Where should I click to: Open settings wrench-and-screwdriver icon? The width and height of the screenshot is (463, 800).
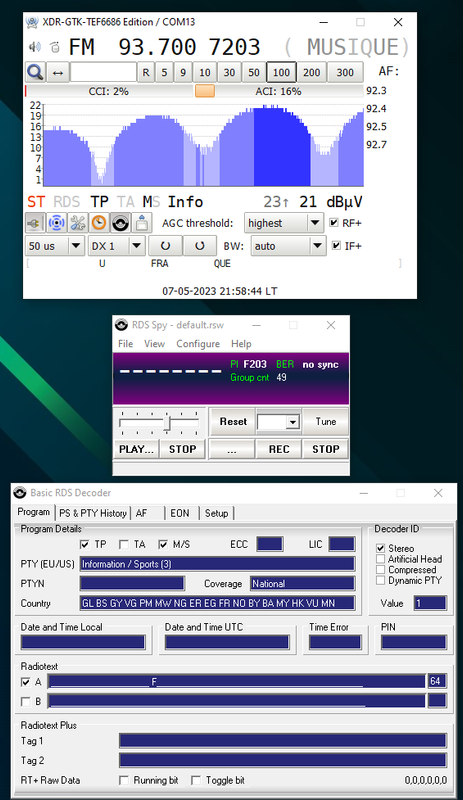click(78, 223)
